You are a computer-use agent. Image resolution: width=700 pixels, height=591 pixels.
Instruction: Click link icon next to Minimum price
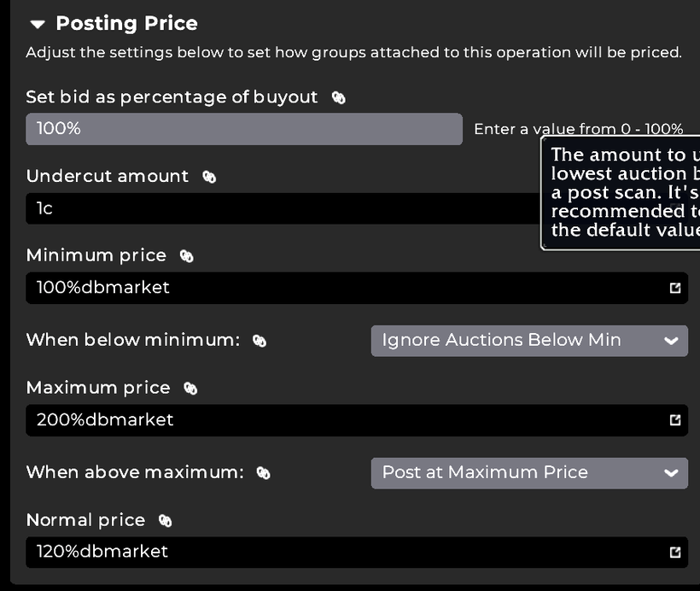(187, 255)
